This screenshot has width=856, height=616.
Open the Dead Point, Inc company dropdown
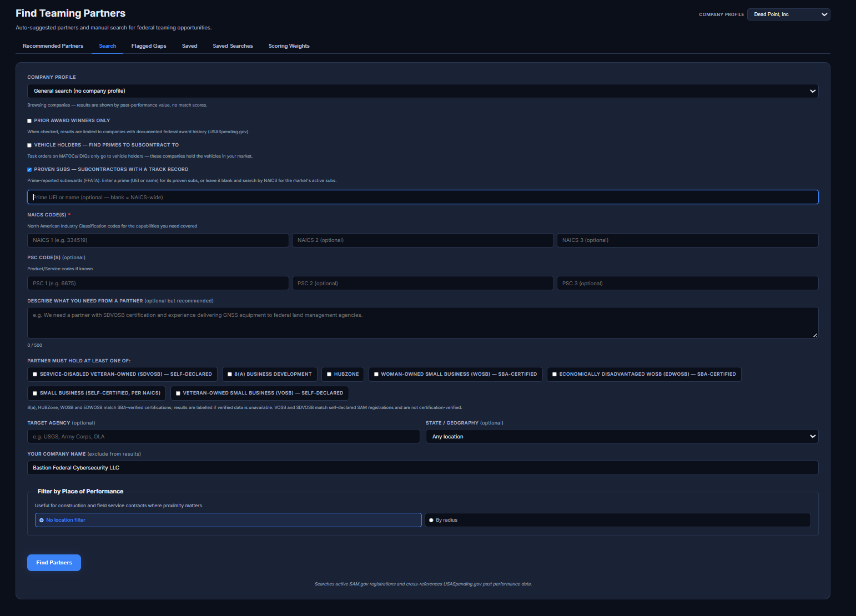tap(789, 14)
